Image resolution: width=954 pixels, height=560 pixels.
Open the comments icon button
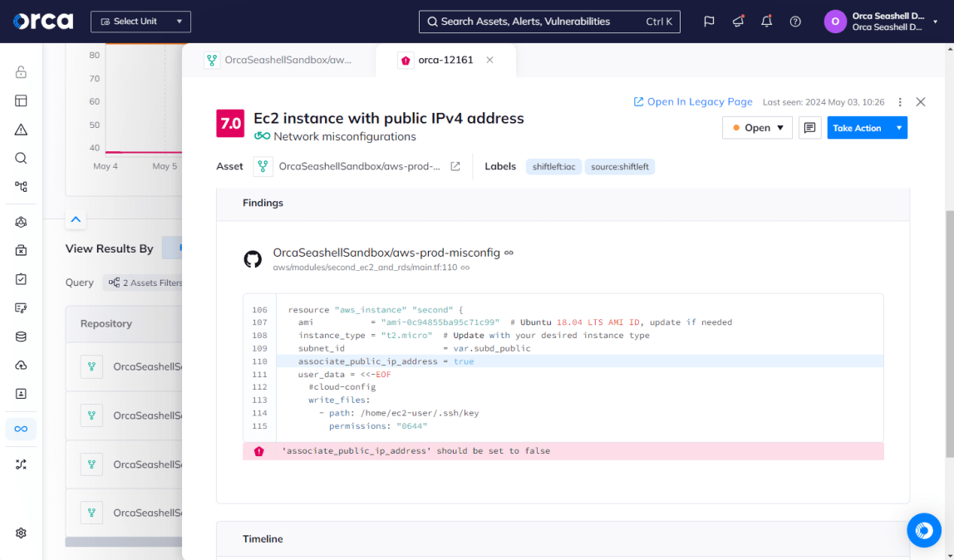click(809, 128)
